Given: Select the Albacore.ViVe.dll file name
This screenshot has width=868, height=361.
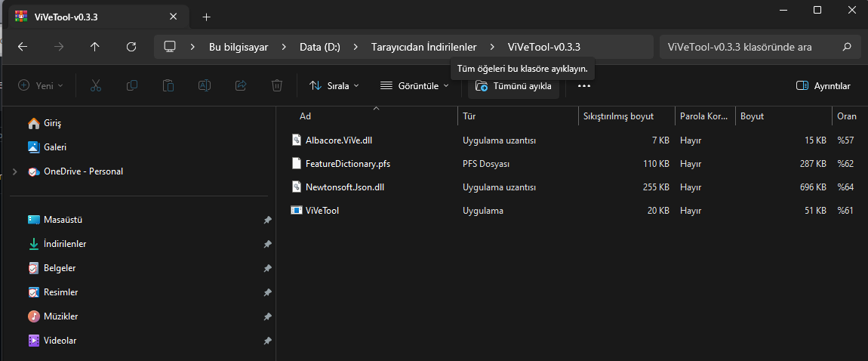Looking at the screenshot, I should point(339,140).
